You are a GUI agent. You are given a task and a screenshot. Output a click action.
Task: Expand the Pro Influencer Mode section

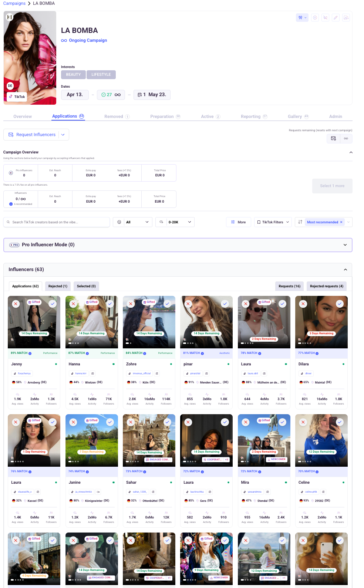click(x=345, y=245)
